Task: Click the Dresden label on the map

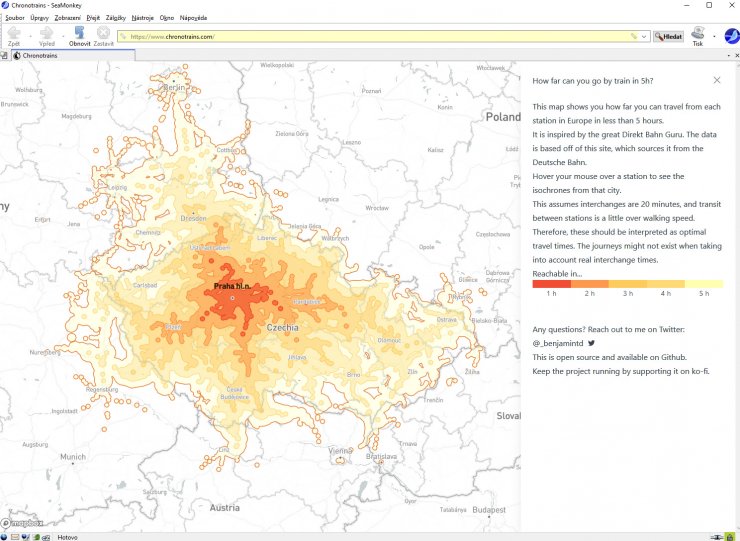Action: pos(193,219)
